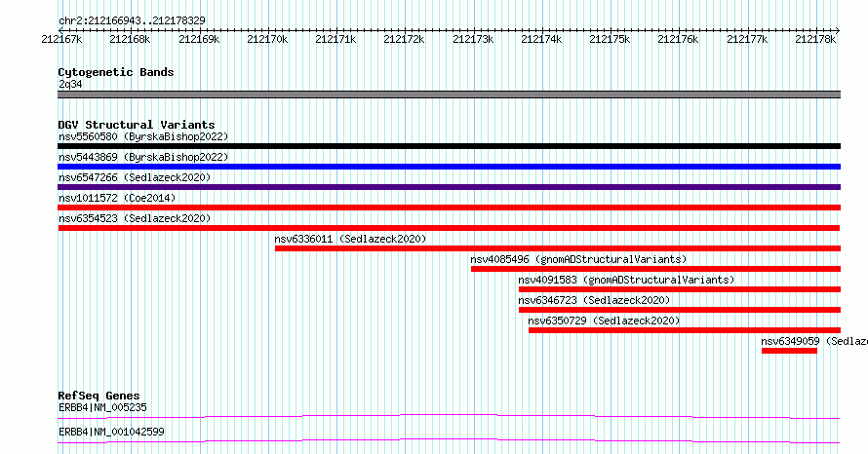868x454 pixels.
Task: Click the ERBB4|NM_001042599 transcript label
Action: tap(111, 432)
